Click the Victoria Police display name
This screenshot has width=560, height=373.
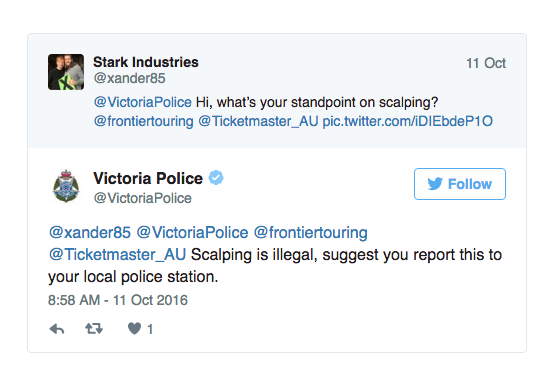[x=148, y=178]
